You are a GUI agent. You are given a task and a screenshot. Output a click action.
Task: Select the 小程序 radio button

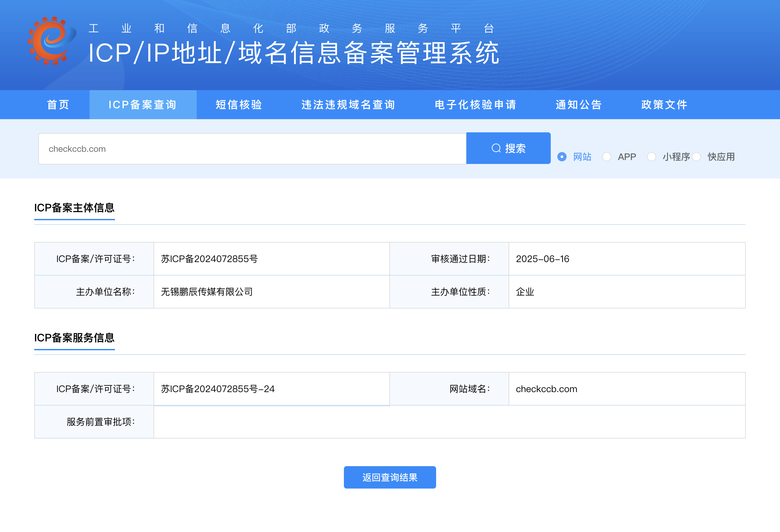click(651, 157)
